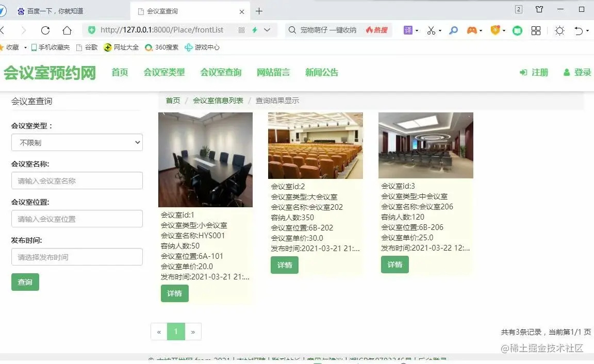Open 详情 for 会议室206
This screenshot has height=364, width=594.
(x=395, y=264)
